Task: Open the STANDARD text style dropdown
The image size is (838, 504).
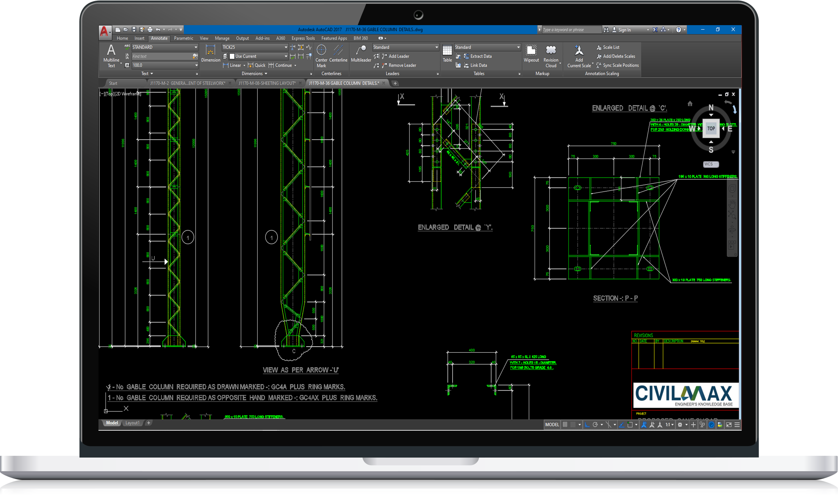Action: (x=165, y=47)
